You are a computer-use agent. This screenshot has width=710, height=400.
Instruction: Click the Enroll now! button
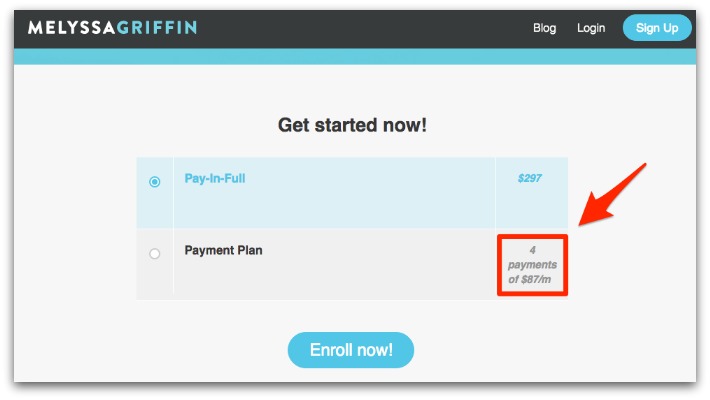click(x=351, y=350)
